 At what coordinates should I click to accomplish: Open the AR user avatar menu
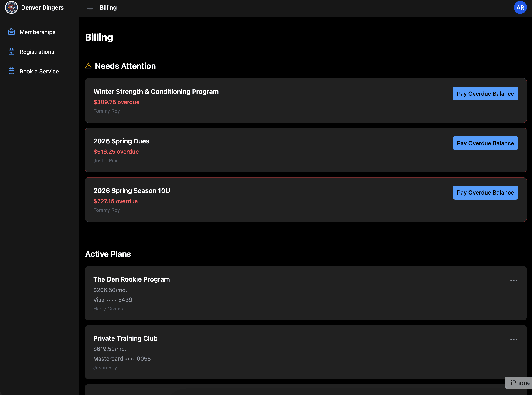(520, 7)
